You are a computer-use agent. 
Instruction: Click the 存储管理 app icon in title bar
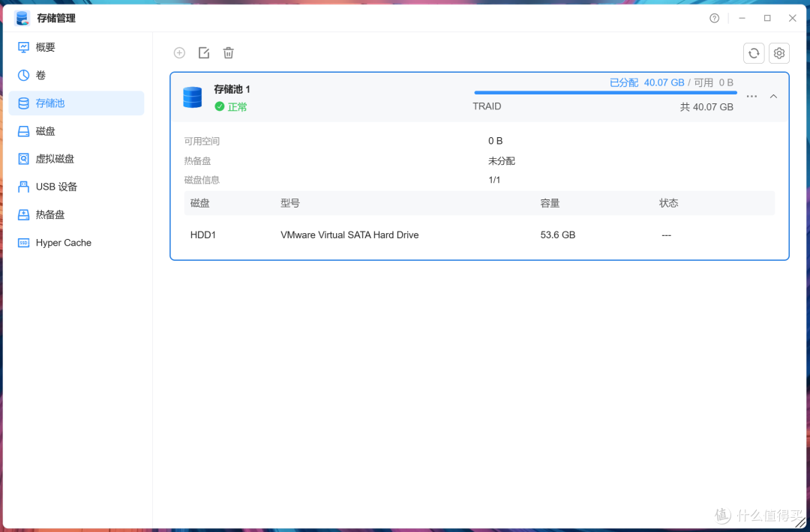pyautogui.click(x=22, y=18)
